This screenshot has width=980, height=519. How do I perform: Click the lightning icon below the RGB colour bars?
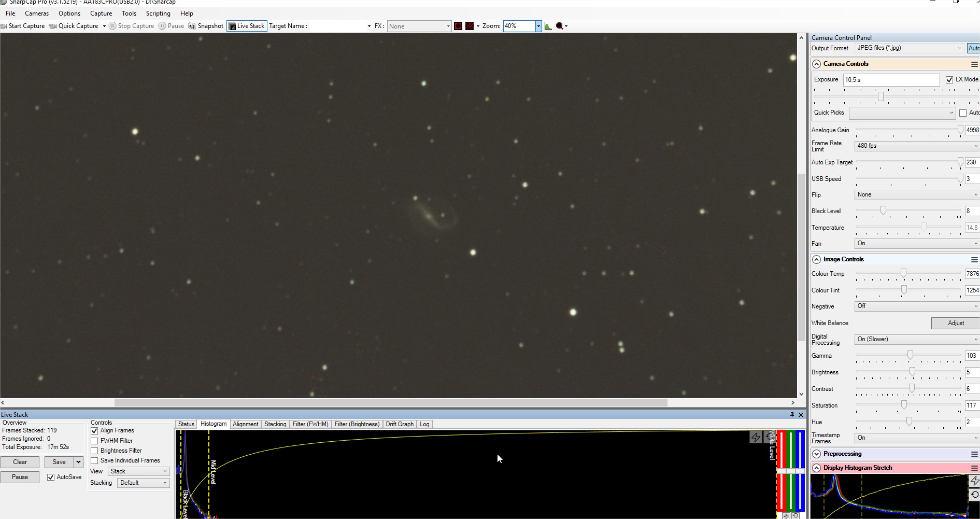tap(786, 515)
